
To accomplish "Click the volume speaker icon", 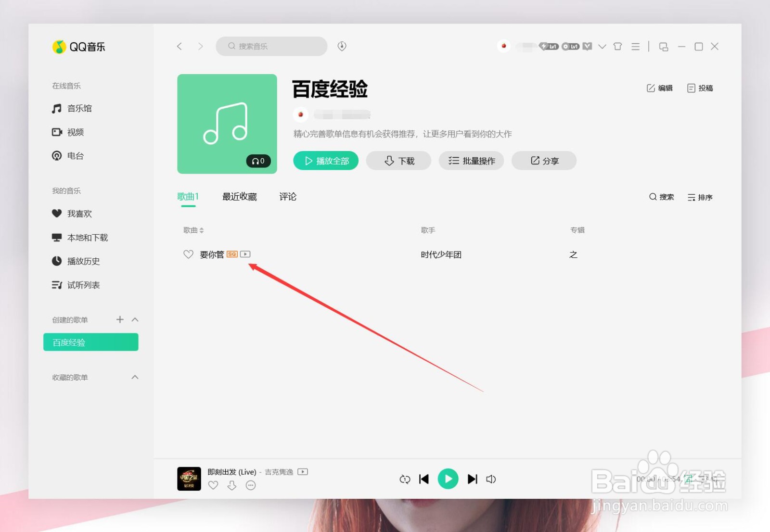I will (x=491, y=479).
